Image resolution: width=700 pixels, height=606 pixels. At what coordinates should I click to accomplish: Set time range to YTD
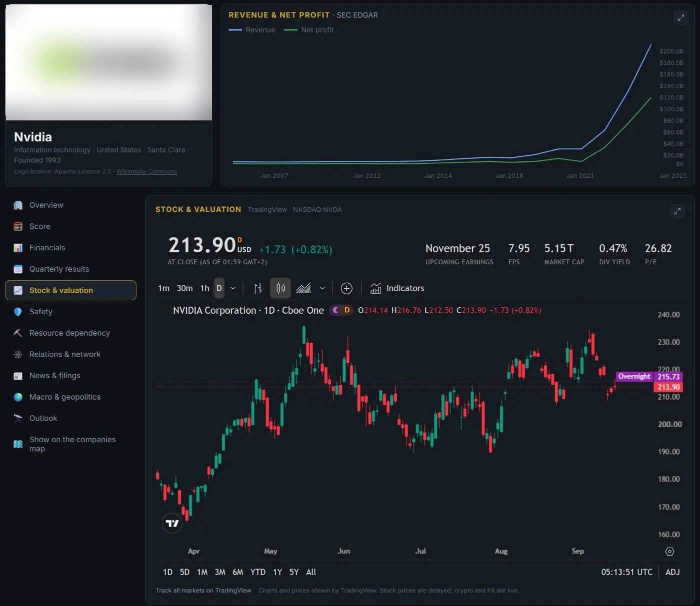(x=258, y=572)
